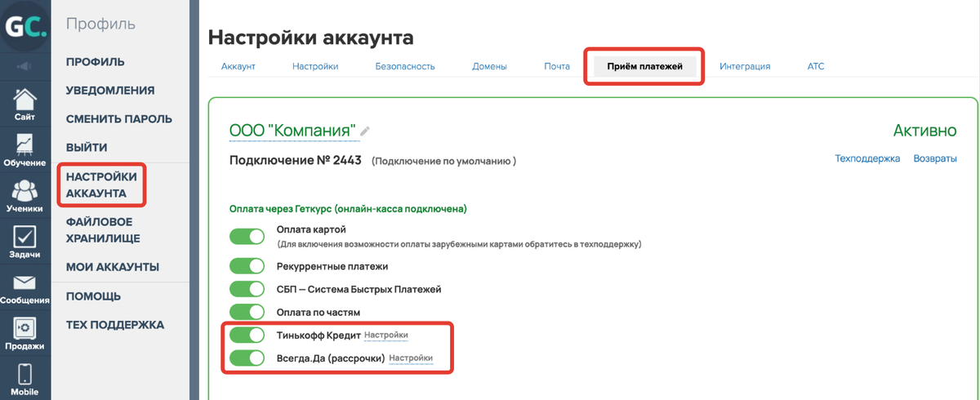This screenshot has width=980, height=400.
Task: Open УВЕДОМЛЕНИЯ in the profile menu
Action: (x=110, y=90)
